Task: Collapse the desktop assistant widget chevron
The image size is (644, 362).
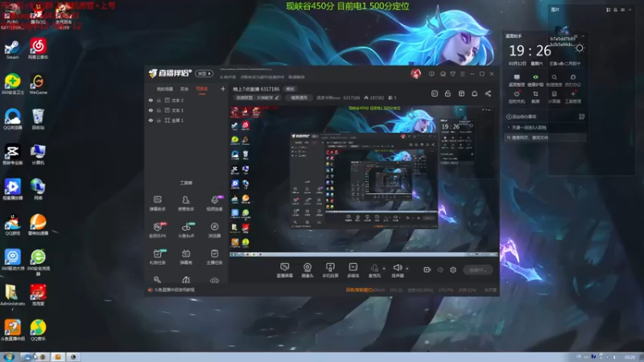Action: click(583, 36)
